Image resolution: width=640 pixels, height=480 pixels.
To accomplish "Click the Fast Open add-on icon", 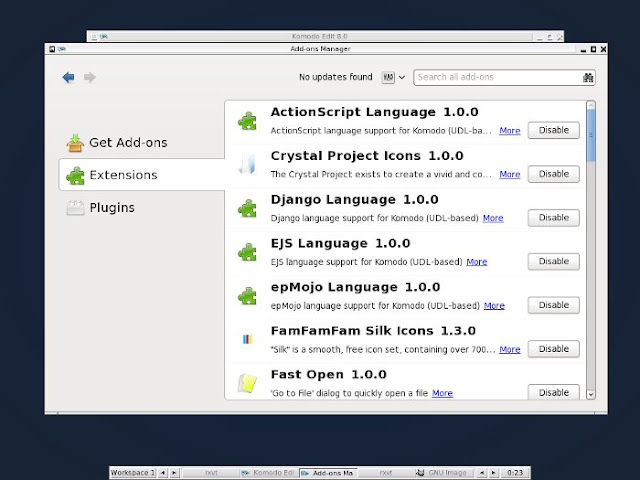I will (x=247, y=383).
